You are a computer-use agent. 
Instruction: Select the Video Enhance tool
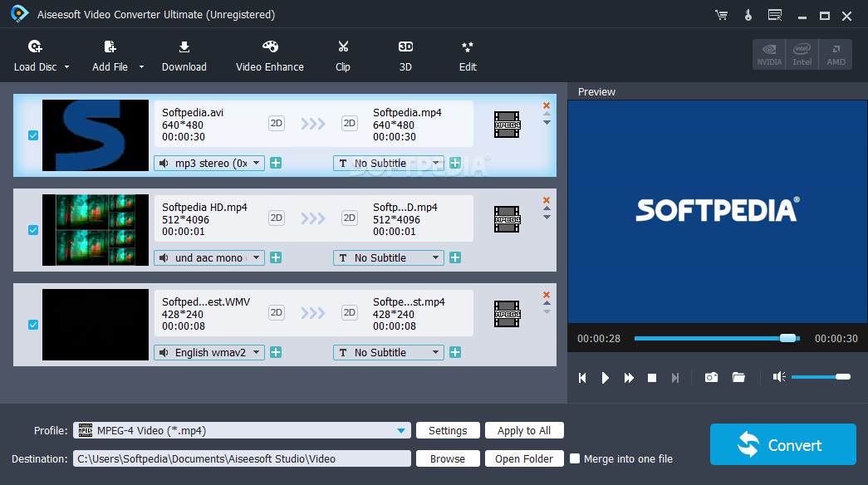[x=269, y=54]
